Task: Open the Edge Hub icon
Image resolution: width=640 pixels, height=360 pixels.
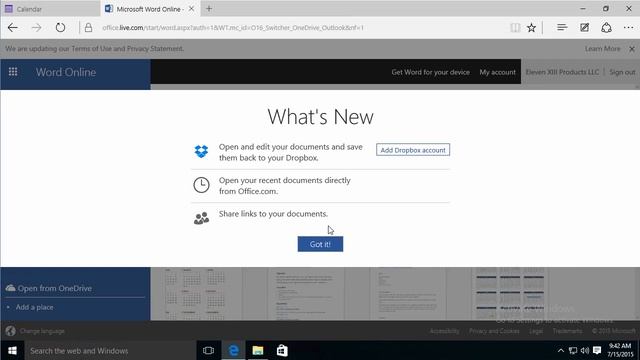Action: click(x=562, y=27)
